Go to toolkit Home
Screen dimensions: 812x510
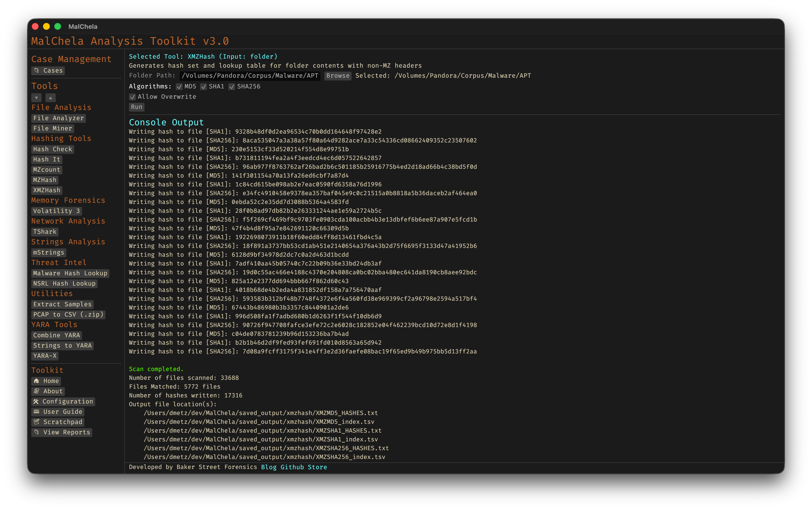(46, 381)
